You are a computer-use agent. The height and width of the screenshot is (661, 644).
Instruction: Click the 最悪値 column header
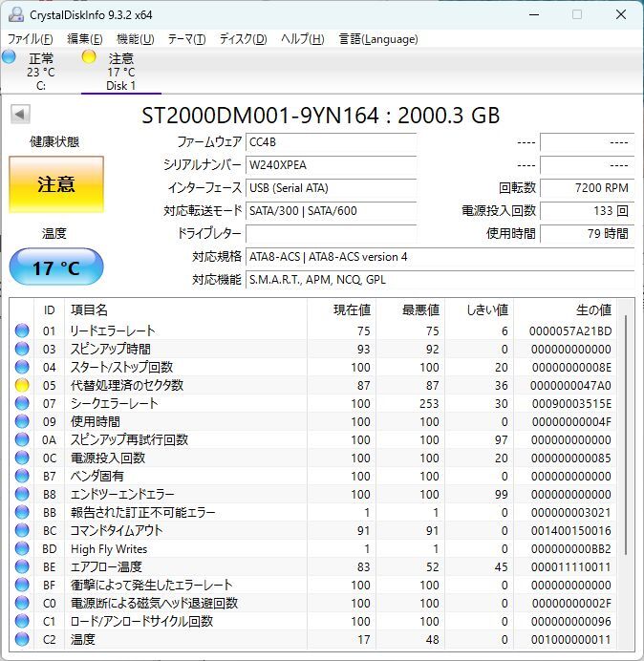(410, 309)
